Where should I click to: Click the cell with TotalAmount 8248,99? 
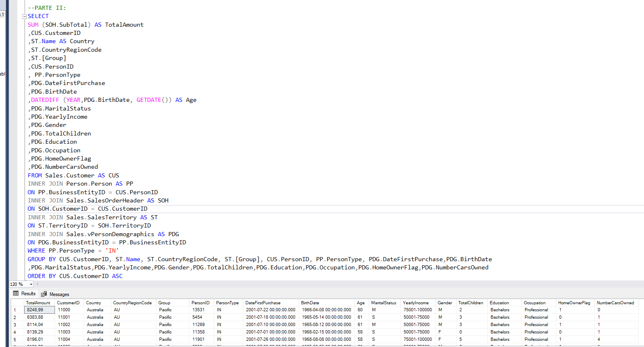click(39, 310)
